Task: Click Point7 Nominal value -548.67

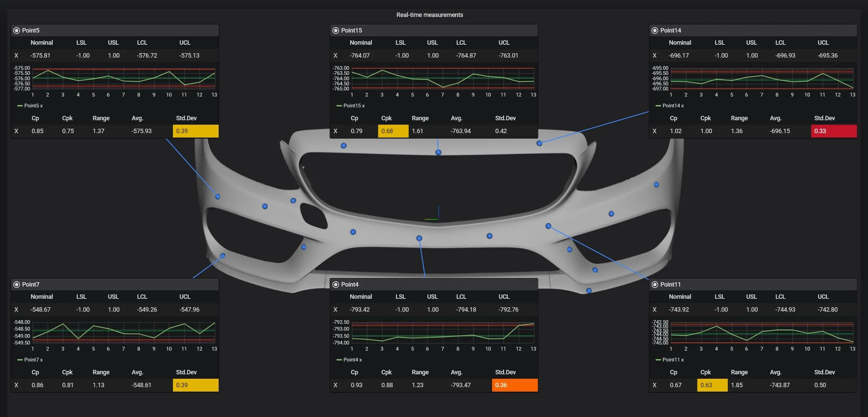Action: [40, 310]
